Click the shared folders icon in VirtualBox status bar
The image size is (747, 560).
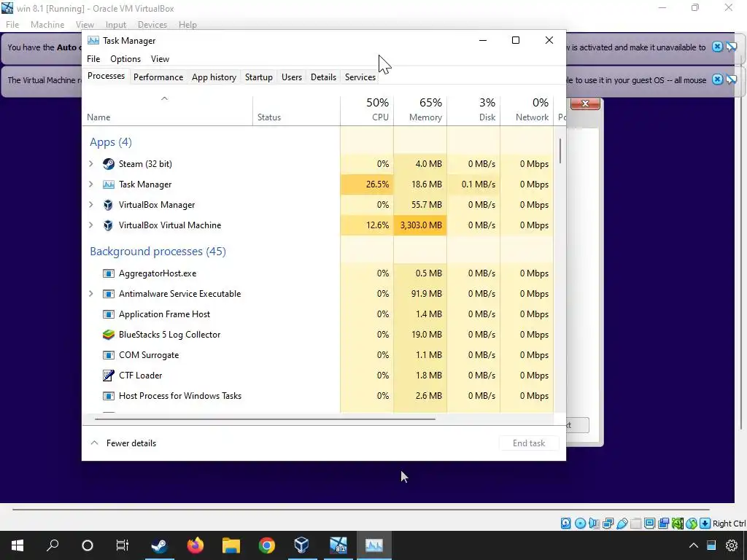coord(635,524)
